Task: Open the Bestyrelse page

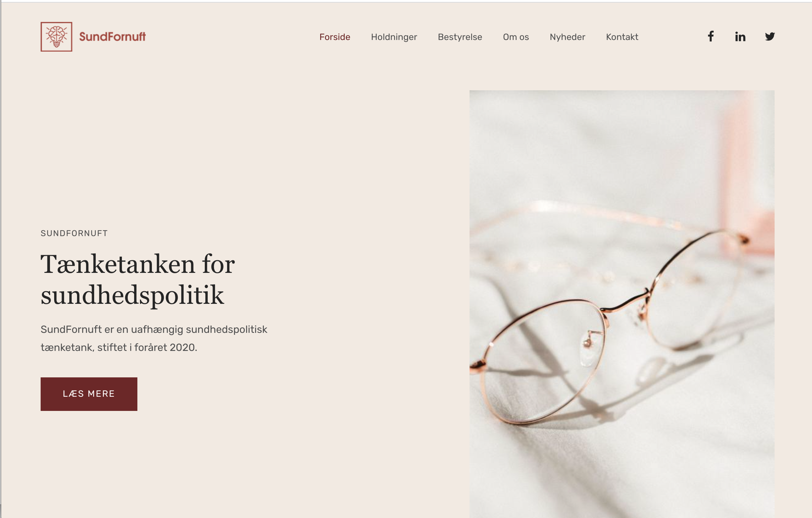Action: (x=460, y=37)
